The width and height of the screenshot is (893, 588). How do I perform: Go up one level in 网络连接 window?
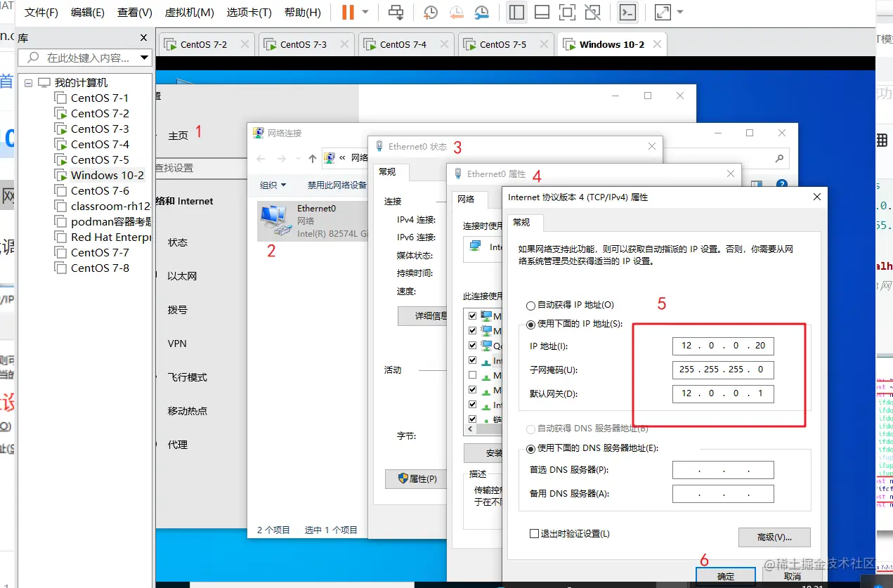pos(313,159)
